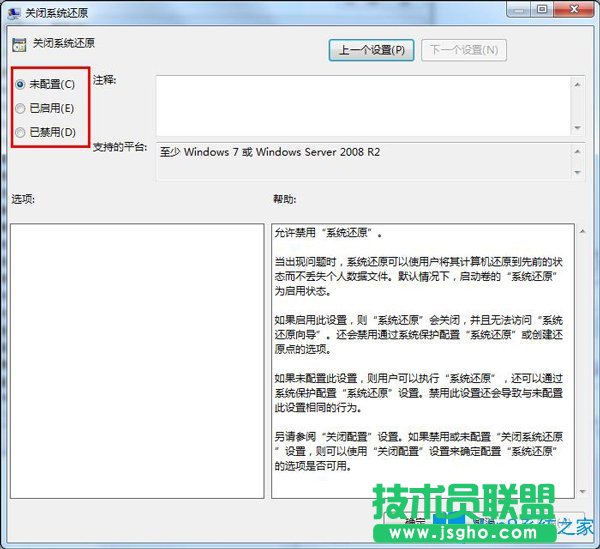Viewport: 600px width, 549px height.
Task: Click the 支持的平台: label
Action: click(120, 147)
